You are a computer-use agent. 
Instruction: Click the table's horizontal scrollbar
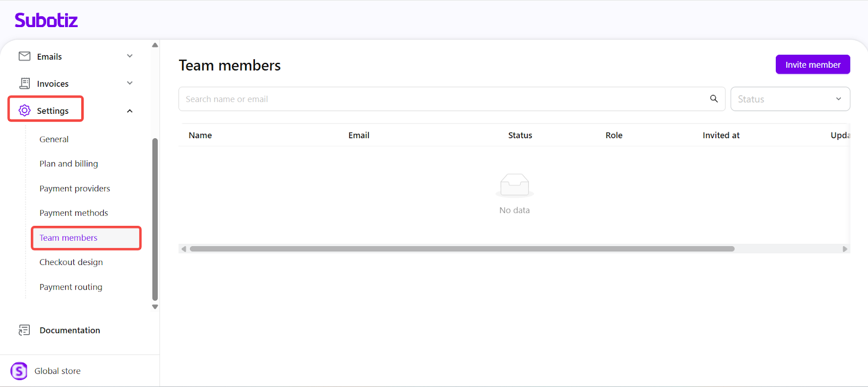[461, 249]
